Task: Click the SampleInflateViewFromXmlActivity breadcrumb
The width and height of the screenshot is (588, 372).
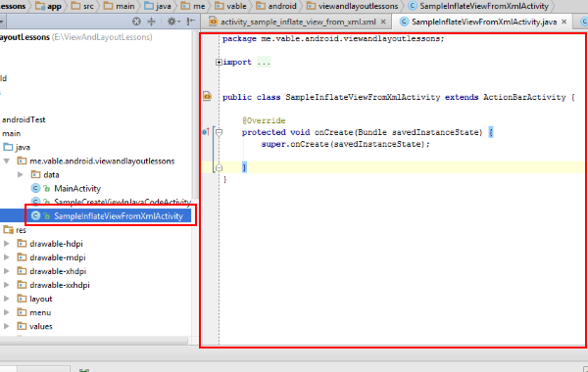Action: 478,6
